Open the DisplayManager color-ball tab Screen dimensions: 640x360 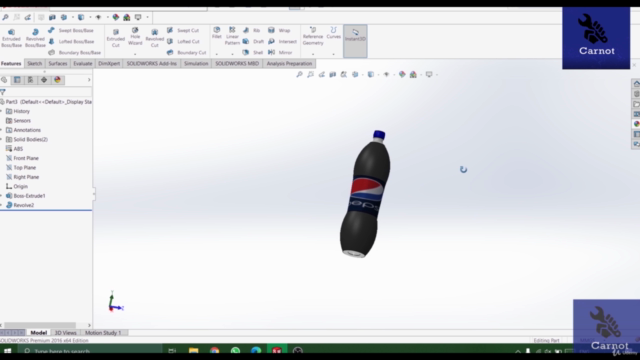point(57,80)
